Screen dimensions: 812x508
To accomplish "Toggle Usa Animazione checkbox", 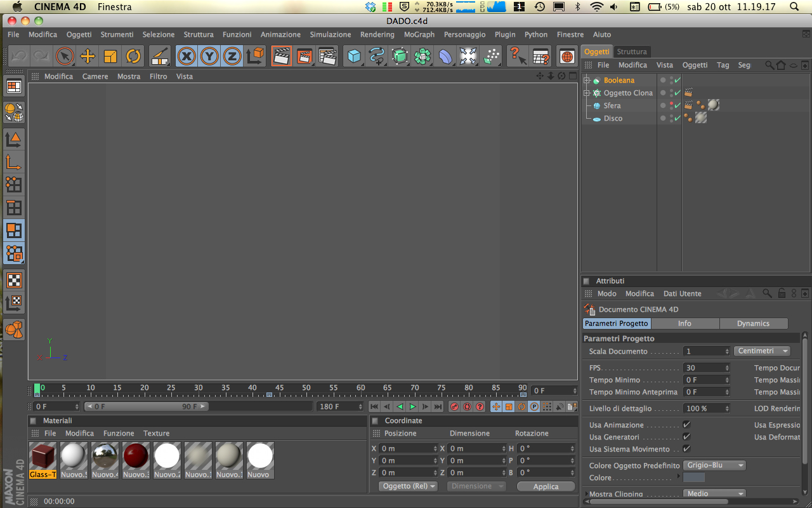I will click(686, 425).
